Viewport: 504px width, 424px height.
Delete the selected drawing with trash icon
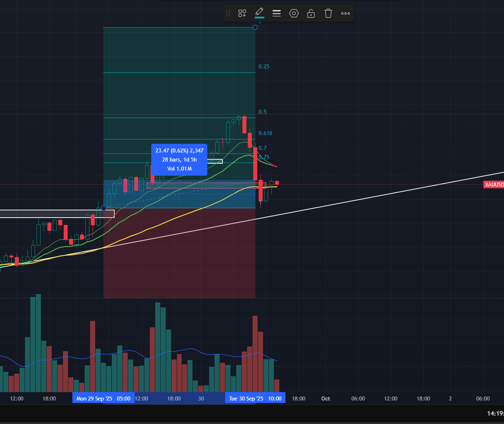pyautogui.click(x=328, y=13)
